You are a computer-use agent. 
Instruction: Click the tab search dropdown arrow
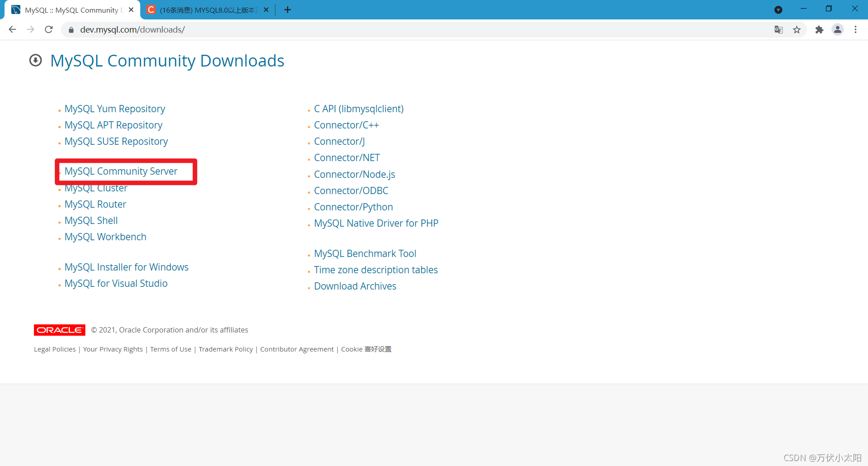(x=778, y=10)
